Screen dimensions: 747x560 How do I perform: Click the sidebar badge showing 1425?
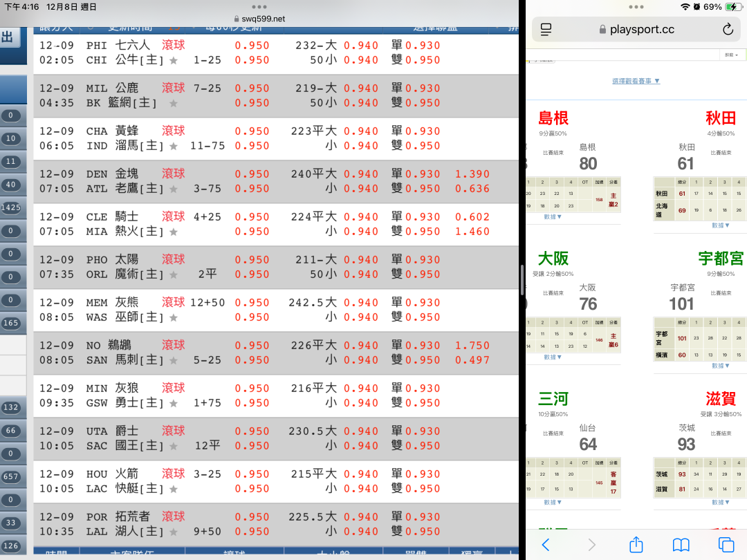pyautogui.click(x=11, y=207)
